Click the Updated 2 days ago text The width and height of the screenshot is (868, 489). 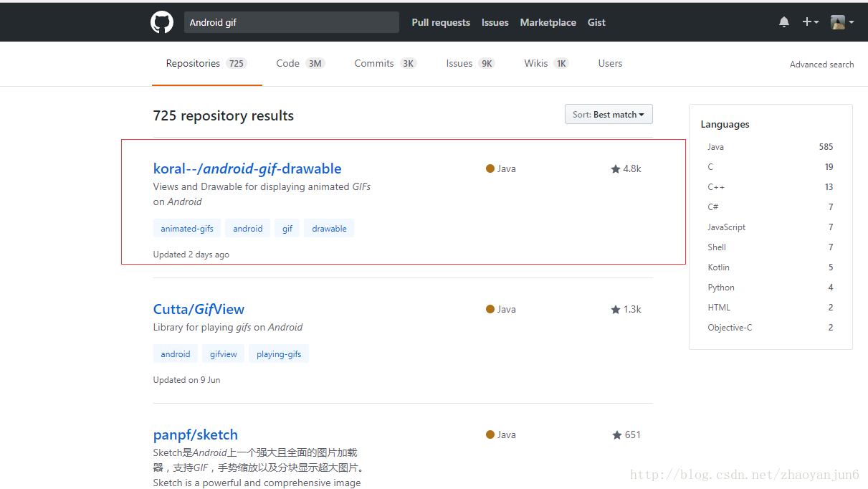point(191,255)
